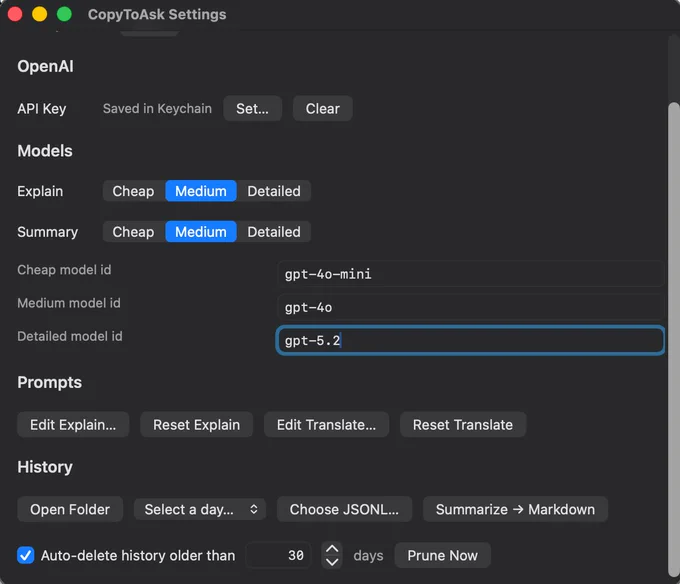
Task: Focus the Cheap model id field
Action: pyautogui.click(x=470, y=274)
